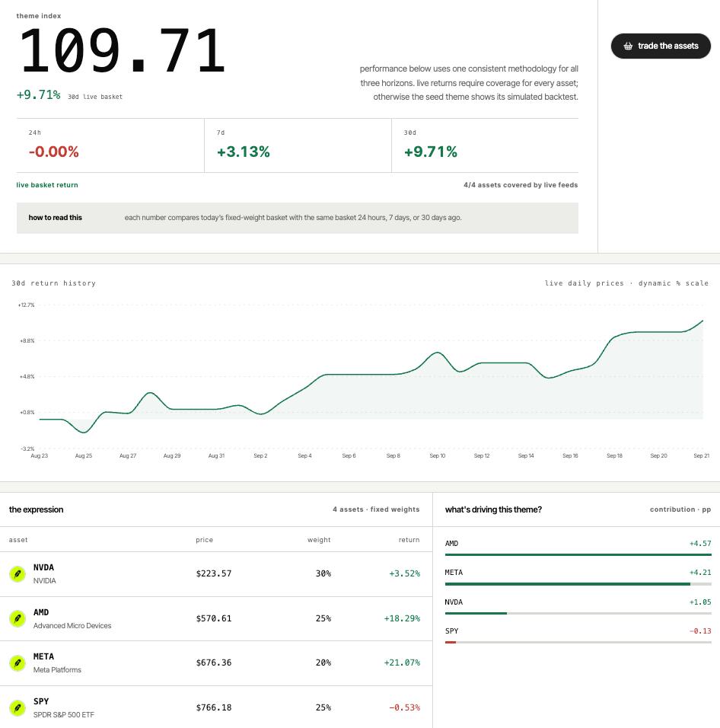This screenshot has height=728, width=720.
Task: Click Aug 23 on chart axis
Action: [x=39, y=455]
